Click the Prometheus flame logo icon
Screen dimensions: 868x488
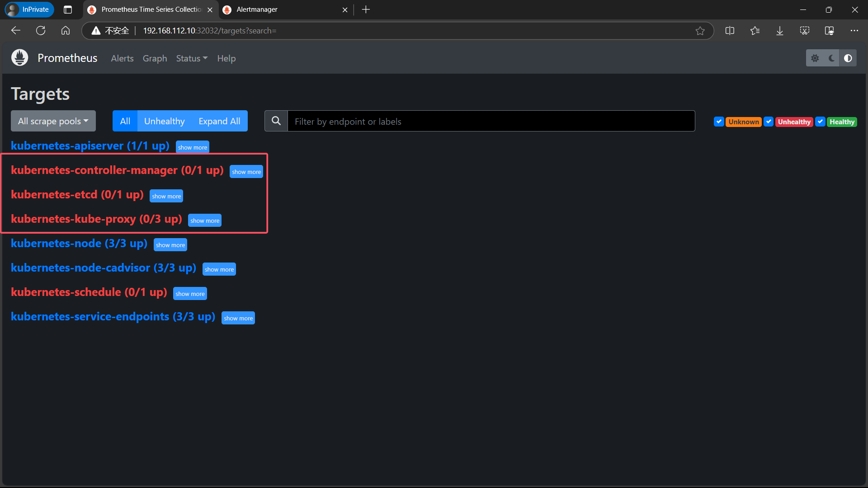point(19,58)
